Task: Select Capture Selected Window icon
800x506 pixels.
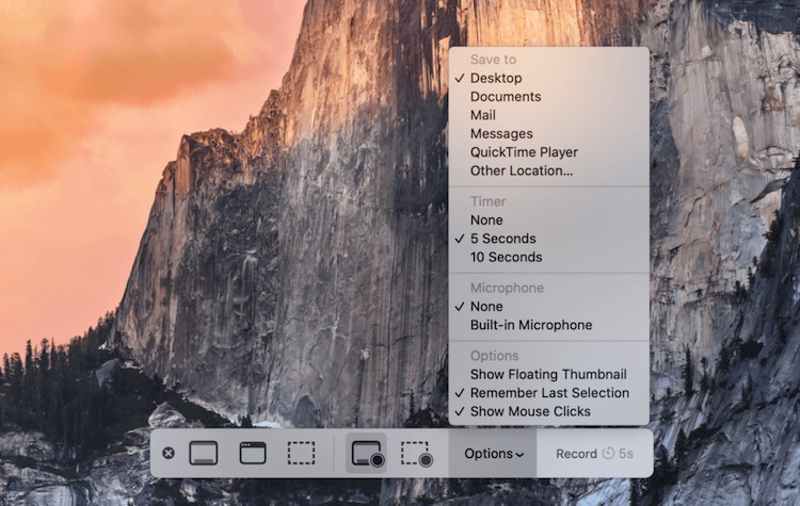Action: (x=253, y=453)
